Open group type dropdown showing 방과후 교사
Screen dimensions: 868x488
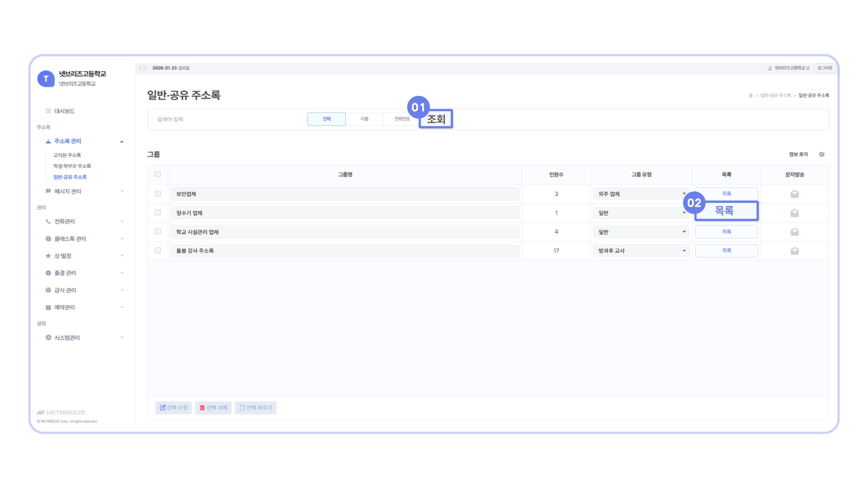[641, 251]
